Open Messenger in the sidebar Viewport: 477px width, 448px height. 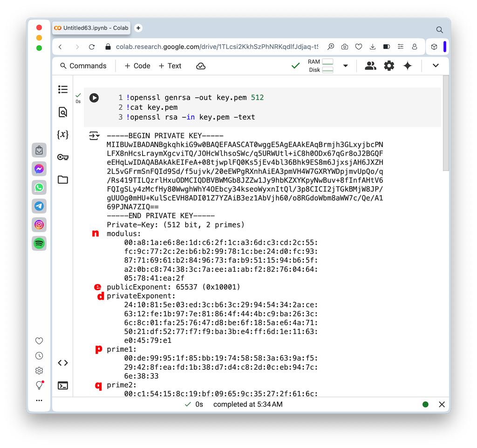[39, 169]
